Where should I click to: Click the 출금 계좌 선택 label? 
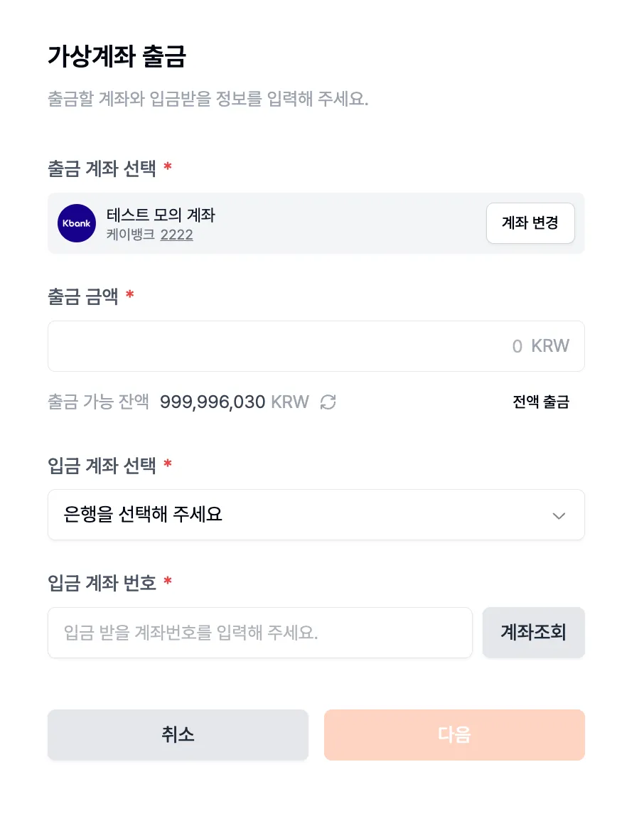[102, 168]
